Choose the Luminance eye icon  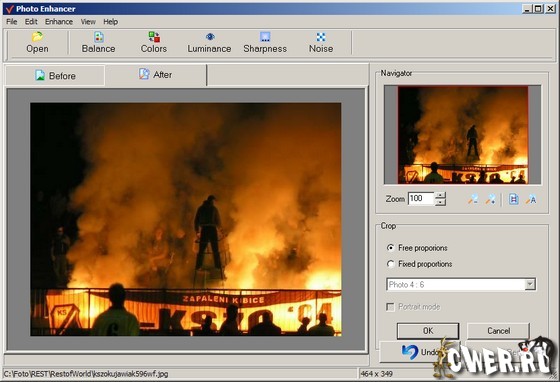(x=210, y=37)
